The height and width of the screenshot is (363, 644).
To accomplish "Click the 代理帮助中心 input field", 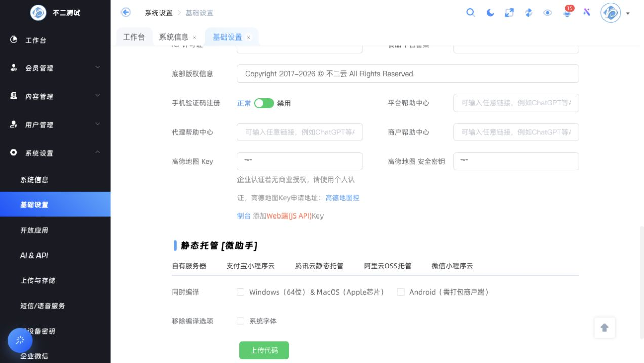I will click(300, 132).
